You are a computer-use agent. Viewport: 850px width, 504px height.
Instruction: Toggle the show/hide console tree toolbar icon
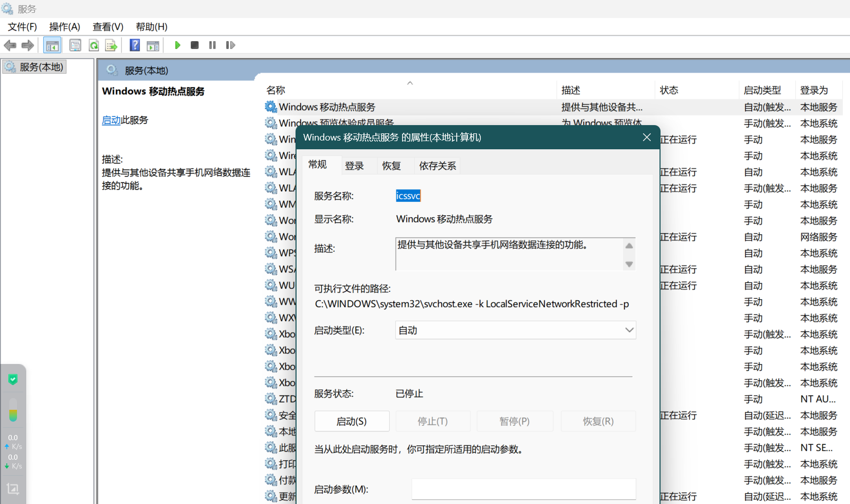(x=53, y=45)
